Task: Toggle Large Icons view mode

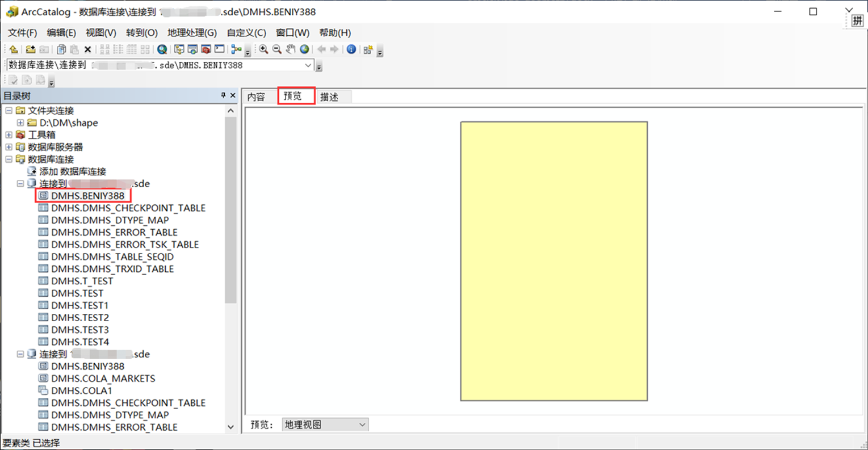Action: pos(104,49)
